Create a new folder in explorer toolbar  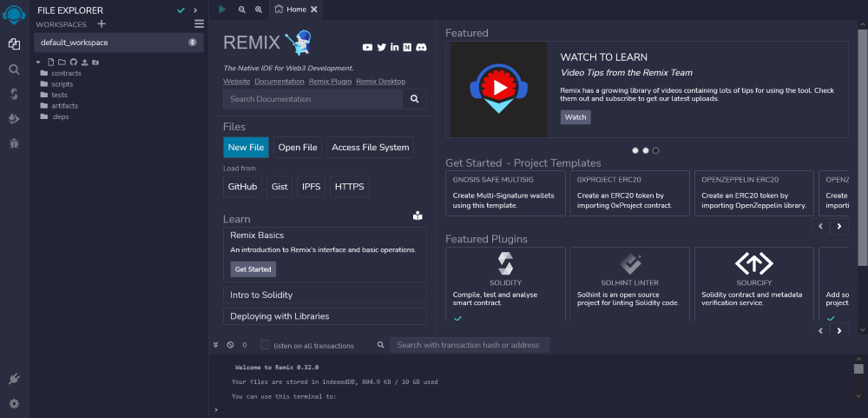[x=62, y=62]
